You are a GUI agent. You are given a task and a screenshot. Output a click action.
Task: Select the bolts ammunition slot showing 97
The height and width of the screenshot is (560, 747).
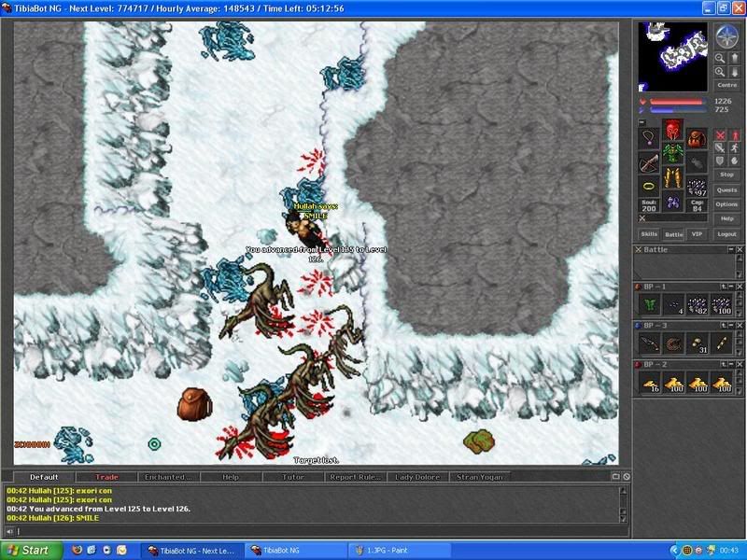pos(697,187)
